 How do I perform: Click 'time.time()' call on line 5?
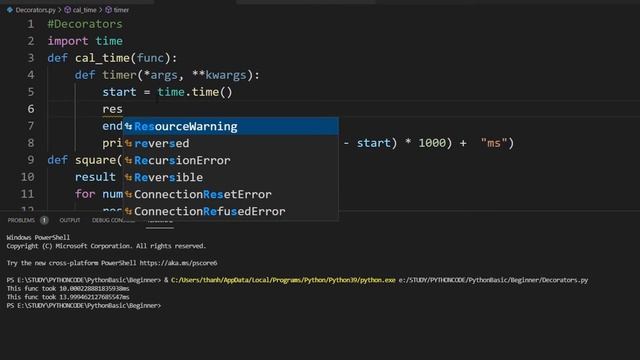tap(195, 92)
